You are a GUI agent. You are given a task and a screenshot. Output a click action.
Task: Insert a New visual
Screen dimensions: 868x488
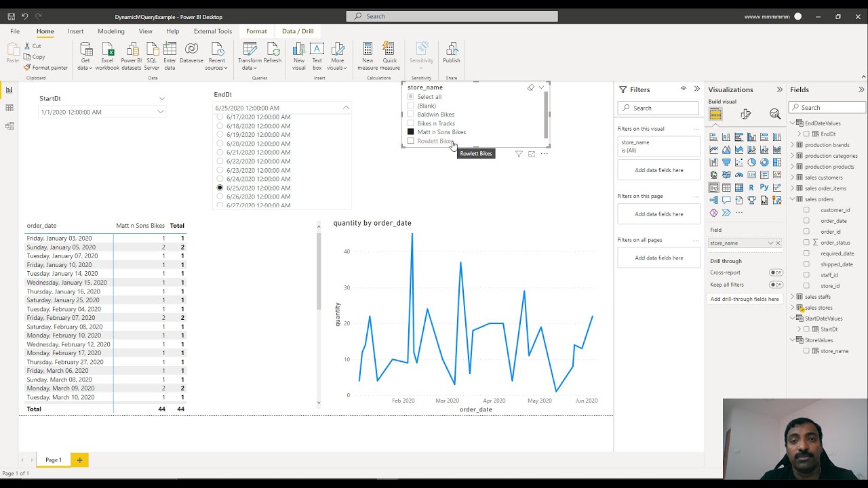point(298,56)
